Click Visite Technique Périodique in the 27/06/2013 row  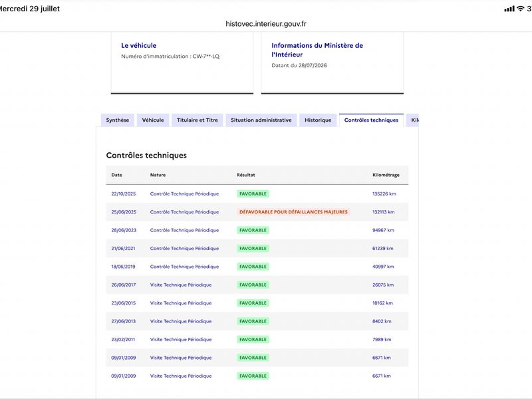181,321
